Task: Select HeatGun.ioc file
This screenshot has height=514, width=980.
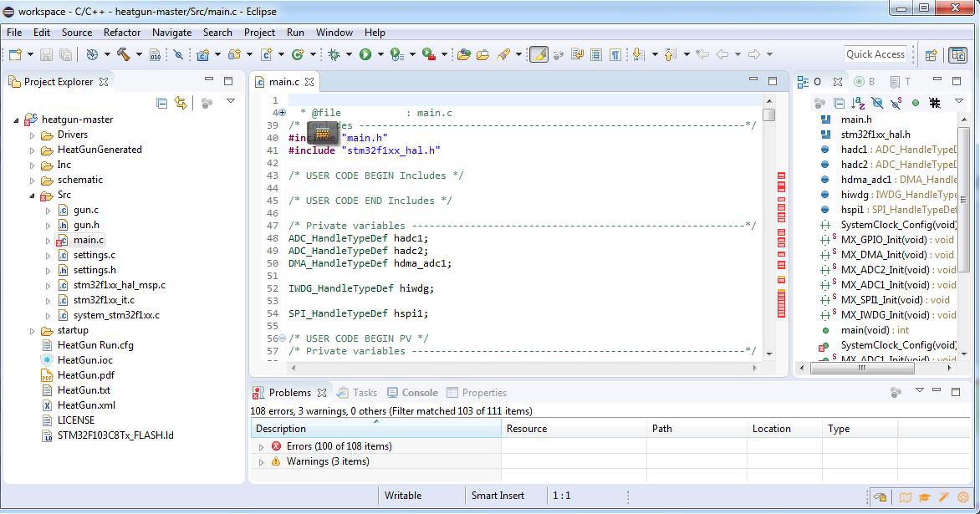Action: point(85,360)
